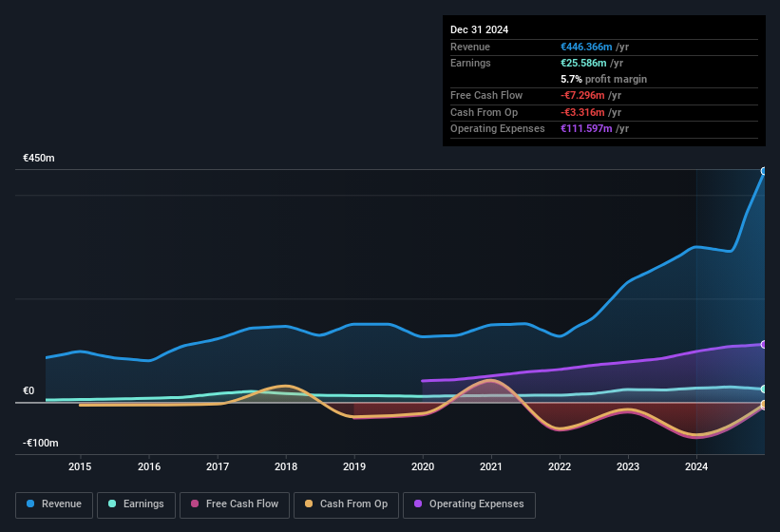
Task: Click the -€3.316m cash from op value
Action: click(582, 112)
